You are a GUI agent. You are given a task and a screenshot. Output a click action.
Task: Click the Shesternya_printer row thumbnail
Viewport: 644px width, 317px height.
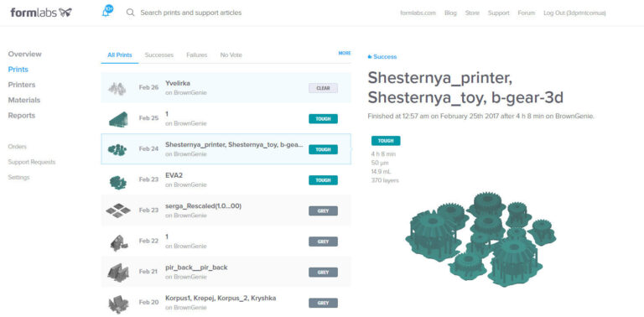pos(117,149)
